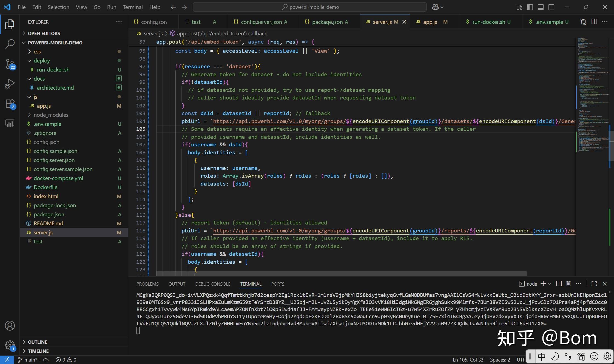Image resolution: width=614 pixels, height=364 pixels.
Task: Open the Run and Debug view
Action: pyautogui.click(x=10, y=84)
